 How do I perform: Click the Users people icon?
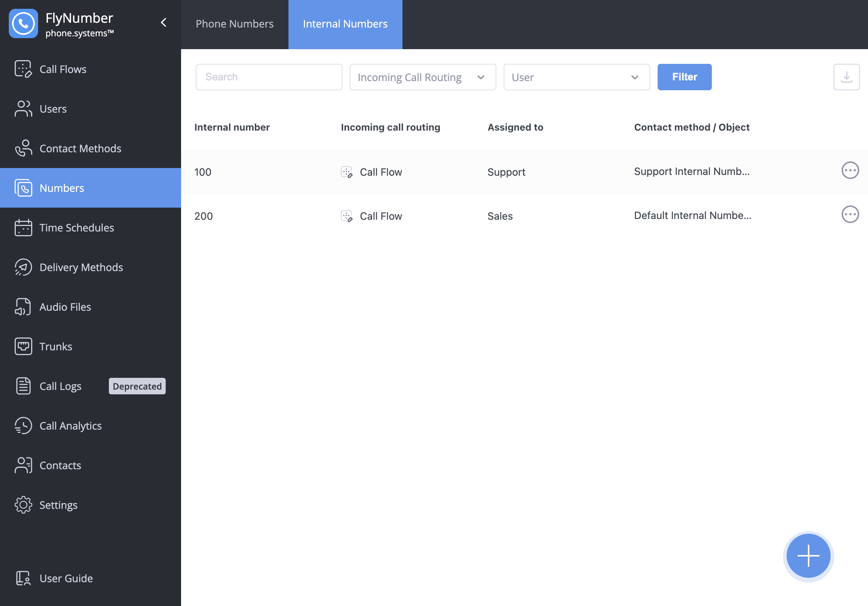click(x=23, y=109)
